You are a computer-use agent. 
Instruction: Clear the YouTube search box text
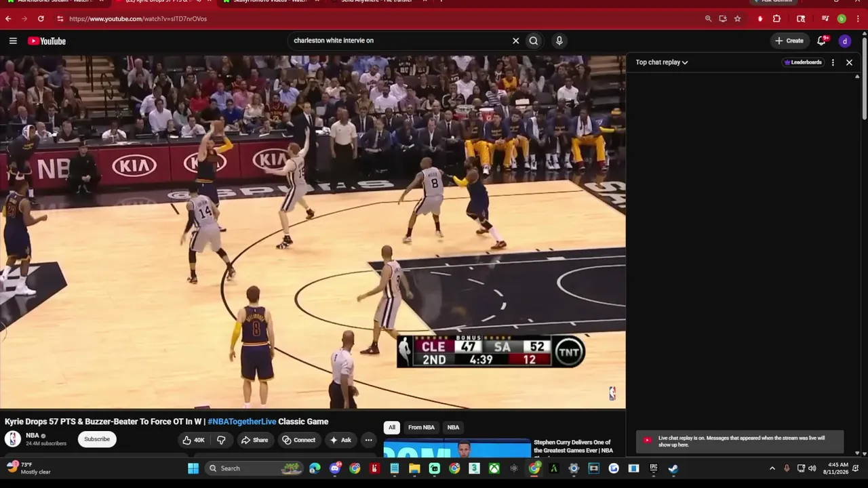pyautogui.click(x=515, y=41)
